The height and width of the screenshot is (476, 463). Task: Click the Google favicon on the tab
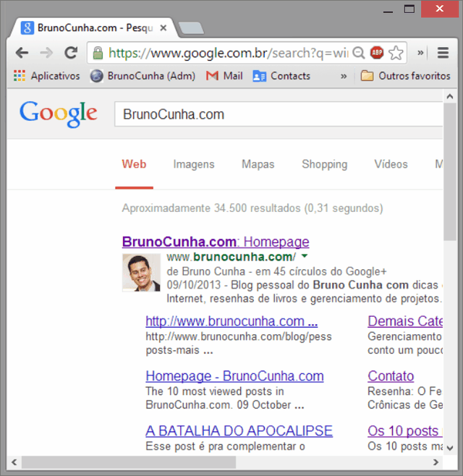pos(27,28)
